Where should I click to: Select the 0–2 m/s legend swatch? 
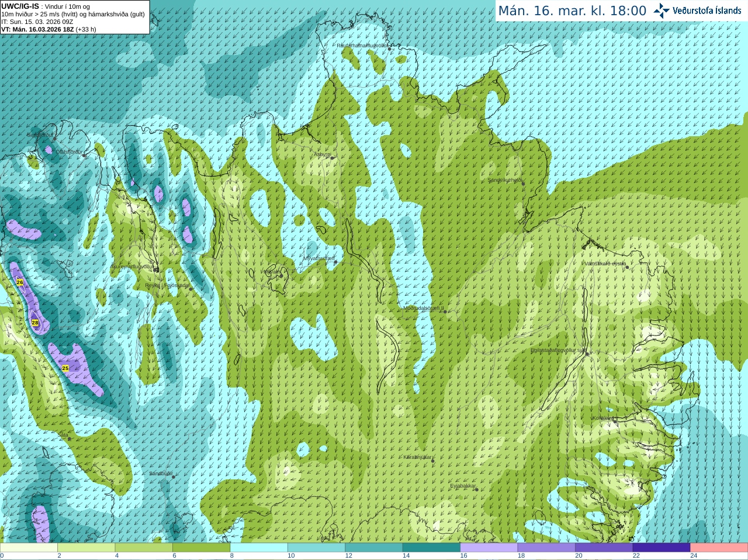(x=29, y=548)
